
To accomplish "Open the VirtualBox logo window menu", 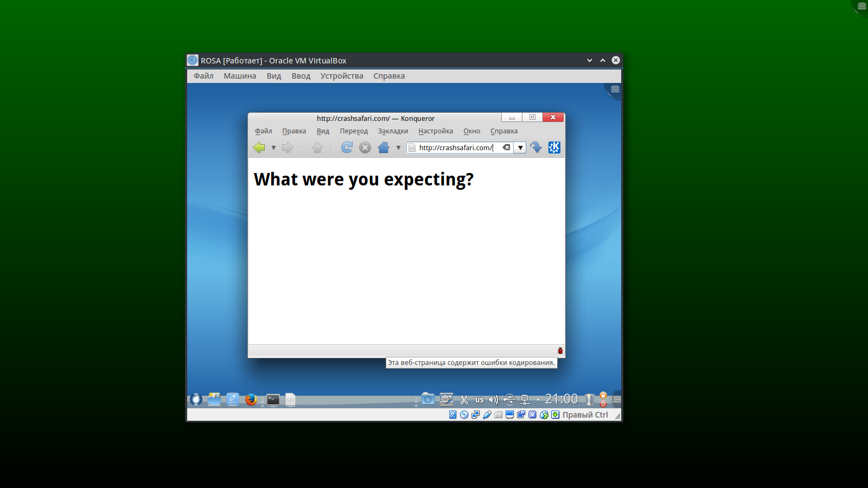I will pos(193,60).
